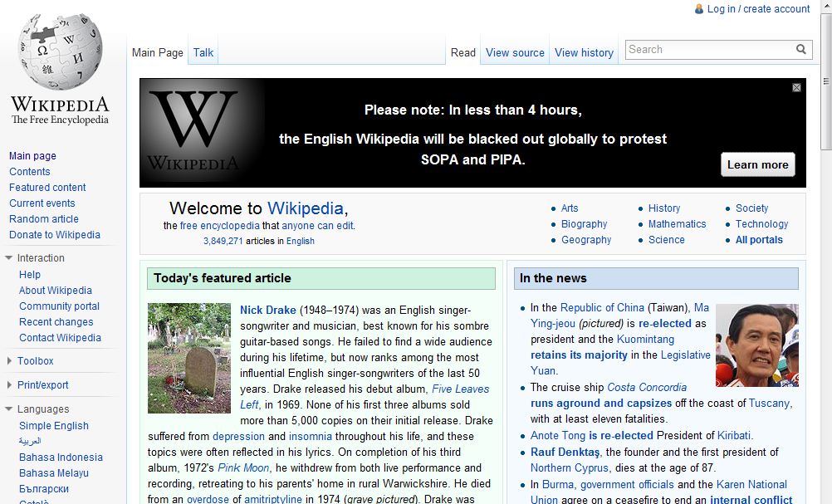Switch to the Talk tab
Image resolution: width=832 pixels, height=504 pixels.
point(203,53)
